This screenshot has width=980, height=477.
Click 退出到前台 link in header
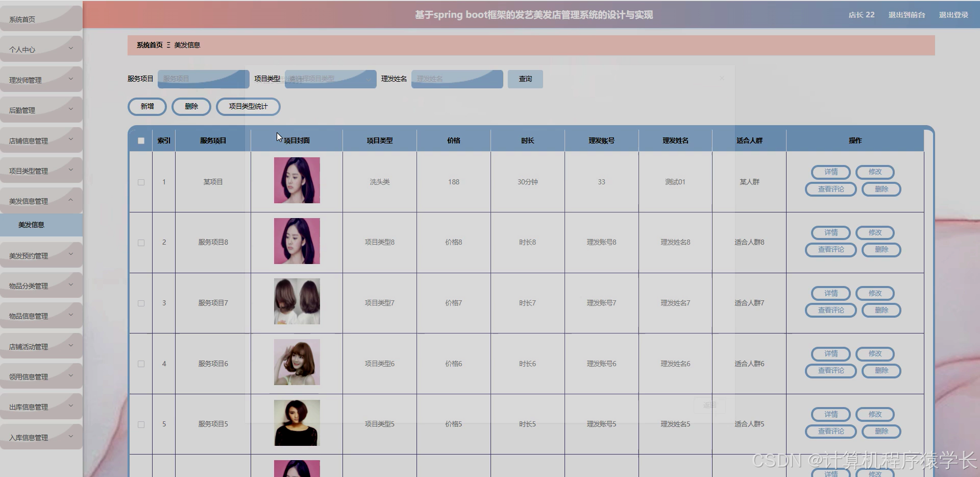(906, 15)
